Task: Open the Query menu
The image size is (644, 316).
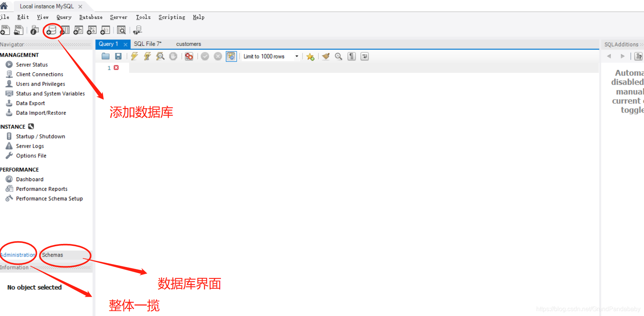Action: click(64, 17)
